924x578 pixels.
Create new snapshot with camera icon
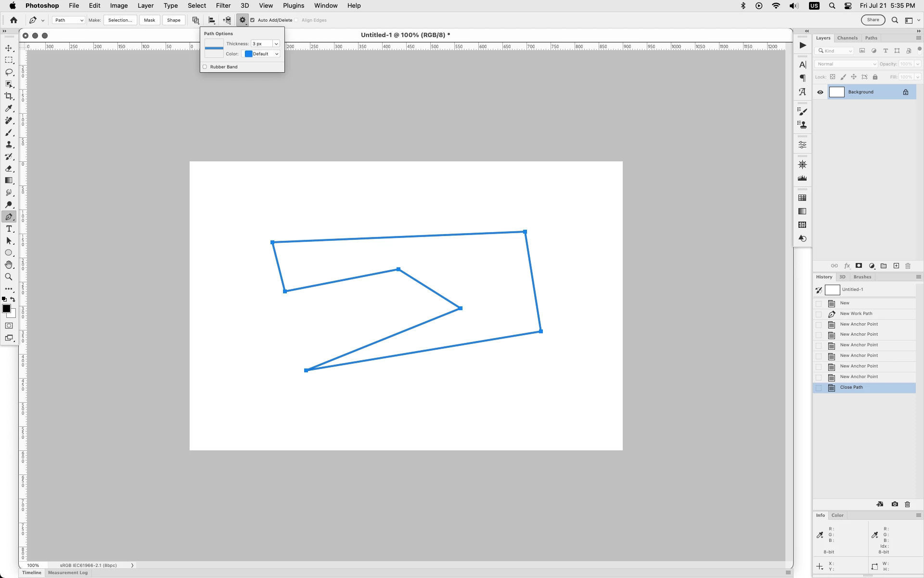pyautogui.click(x=895, y=504)
